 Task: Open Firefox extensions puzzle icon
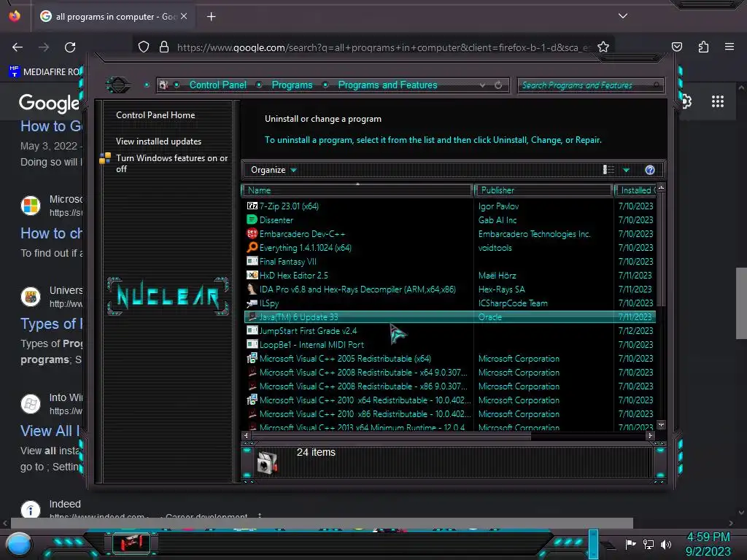click(x=703, y=47)
